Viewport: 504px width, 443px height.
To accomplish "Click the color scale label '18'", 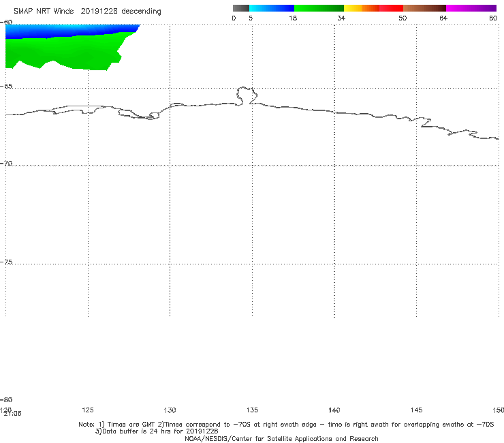I will (x=293, y=18).
